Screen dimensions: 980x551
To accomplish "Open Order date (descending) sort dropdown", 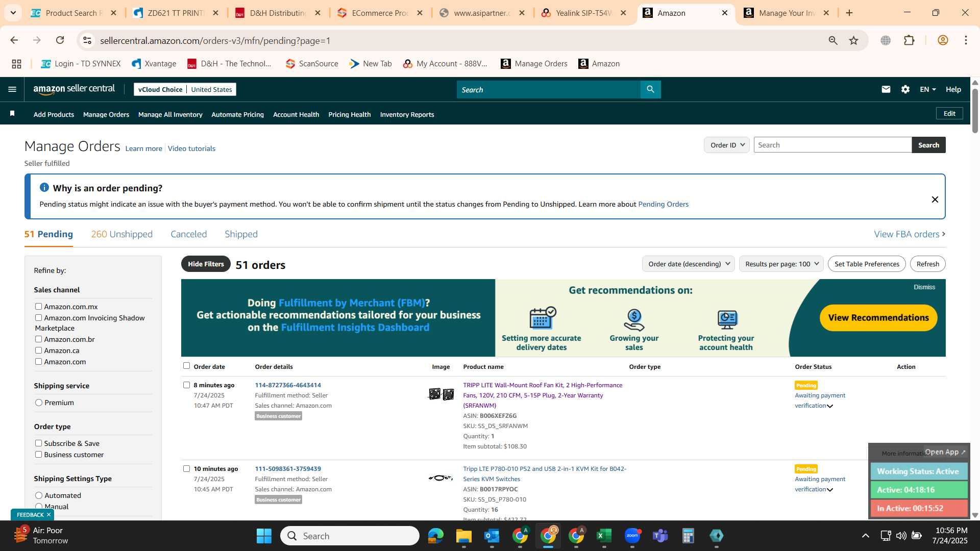I will (x=688, y=264).
